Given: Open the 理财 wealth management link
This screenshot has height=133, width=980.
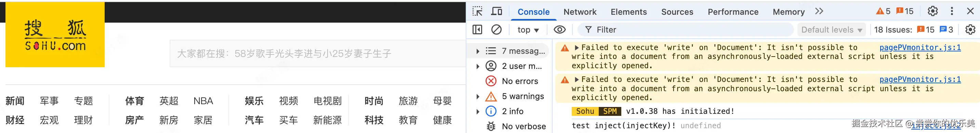Looking at the screenshot, I should [83, 120].
